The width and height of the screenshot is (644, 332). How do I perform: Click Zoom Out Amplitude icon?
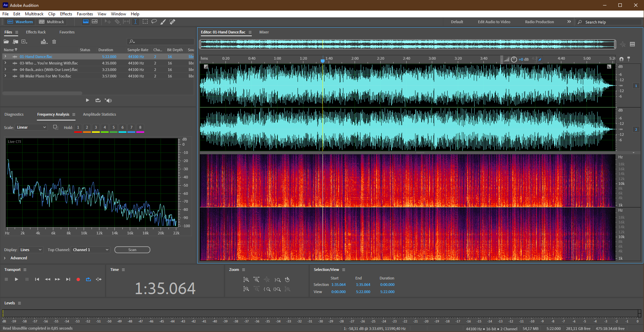(246, 289)
